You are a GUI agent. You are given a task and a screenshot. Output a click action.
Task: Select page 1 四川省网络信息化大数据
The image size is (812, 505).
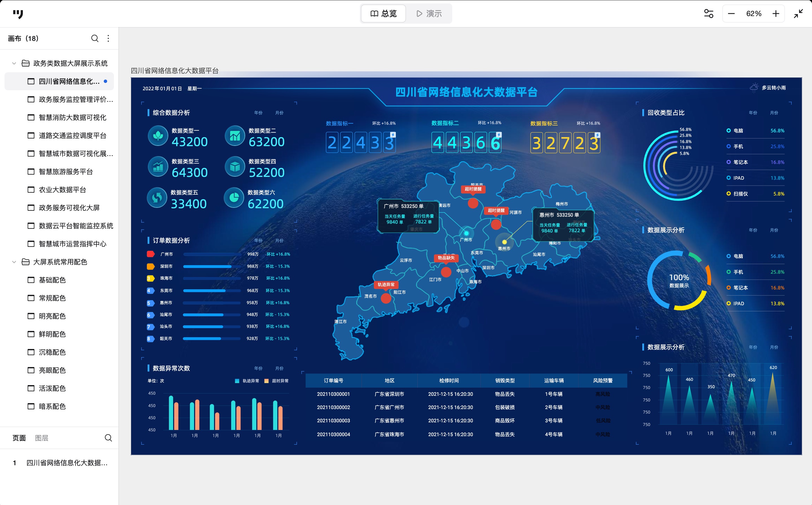[59, 463]
